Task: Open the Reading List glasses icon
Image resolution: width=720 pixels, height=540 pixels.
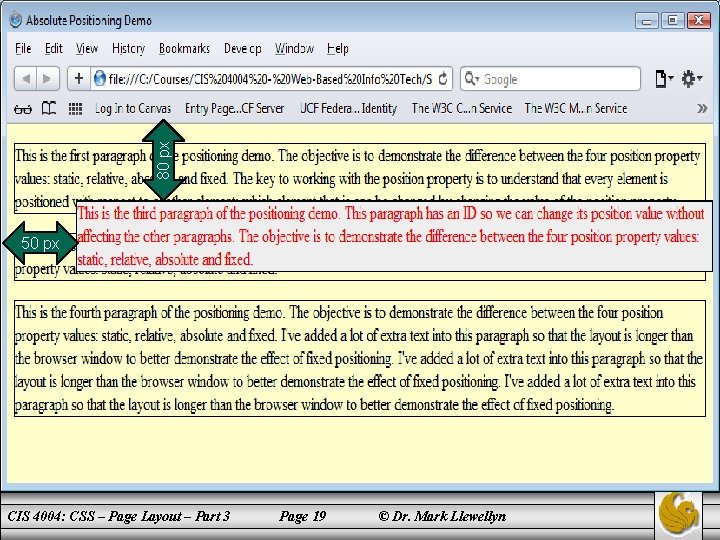Action: tap(22, 109)
